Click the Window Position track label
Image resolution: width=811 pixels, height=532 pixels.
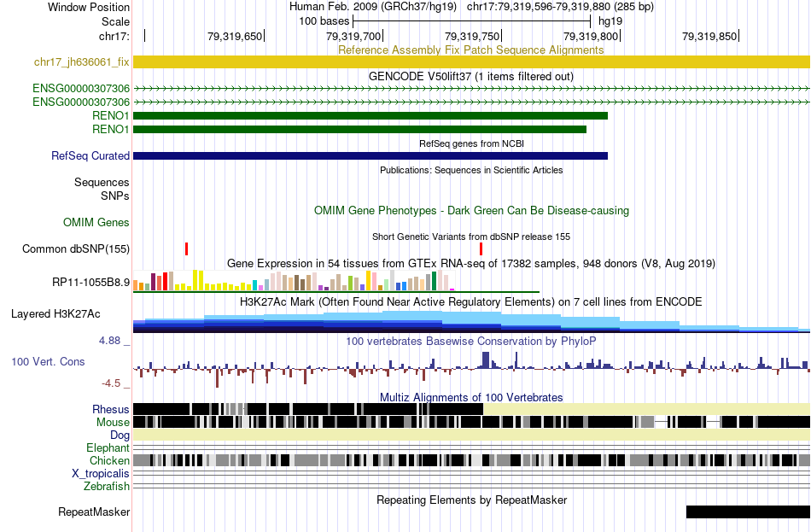pyautogui.click(x=89, y=7)
